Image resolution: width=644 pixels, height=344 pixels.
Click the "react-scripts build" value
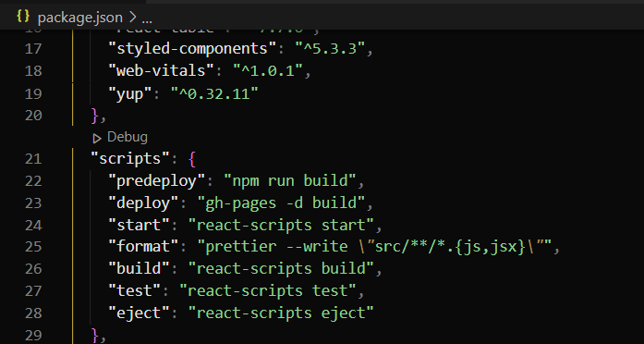[x=281, y=269]
